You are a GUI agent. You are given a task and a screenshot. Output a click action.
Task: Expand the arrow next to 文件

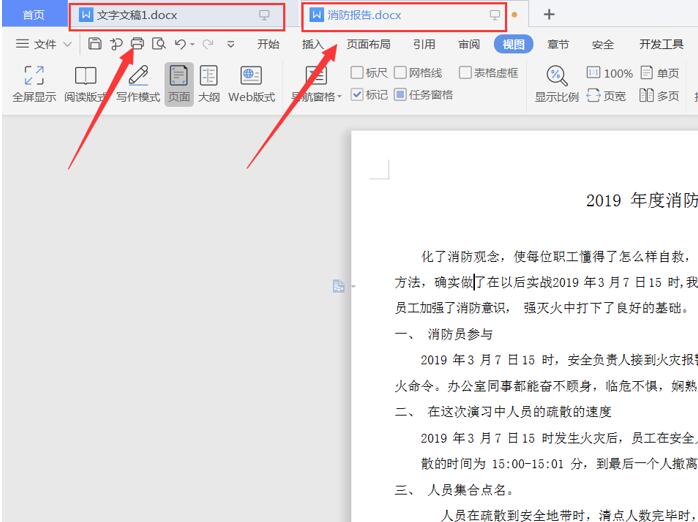pyautogui.click(x=67, y=44)
